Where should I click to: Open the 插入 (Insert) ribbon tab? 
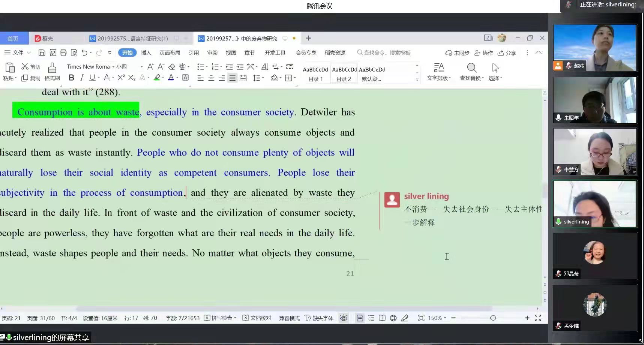pyautogui.click(x=146, y=53)
